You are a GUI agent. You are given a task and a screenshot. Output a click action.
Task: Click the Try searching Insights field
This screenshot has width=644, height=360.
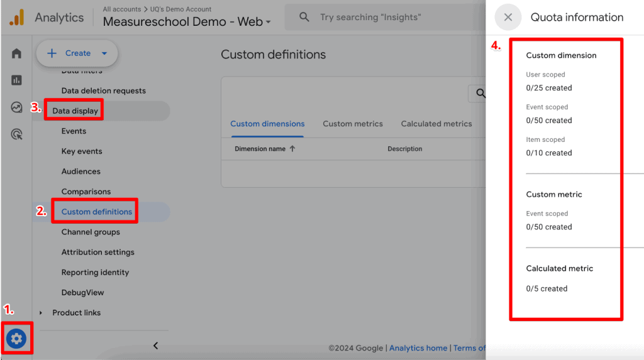385,17
